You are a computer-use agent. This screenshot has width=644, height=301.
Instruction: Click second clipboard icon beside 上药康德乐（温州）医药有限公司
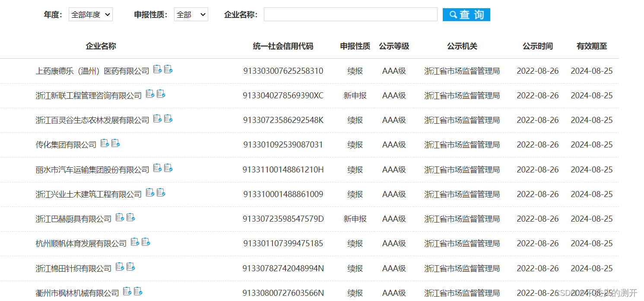168,69
